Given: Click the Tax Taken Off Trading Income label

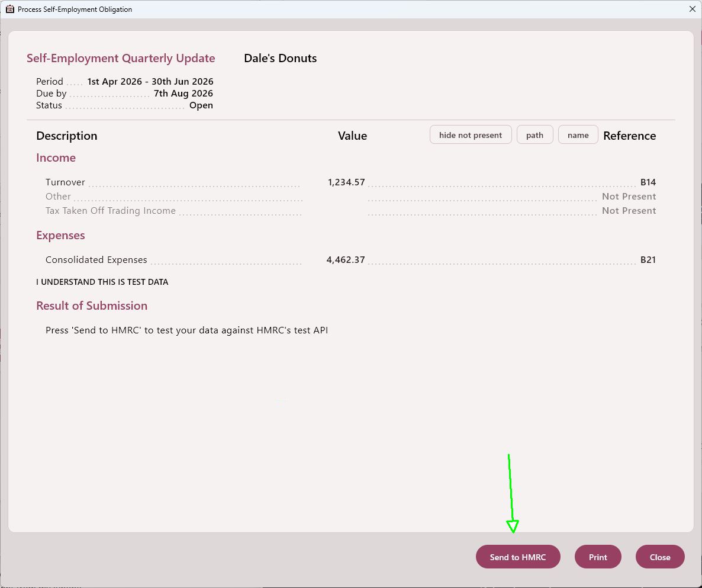Looking at the screenshot, I should (111, 211).
